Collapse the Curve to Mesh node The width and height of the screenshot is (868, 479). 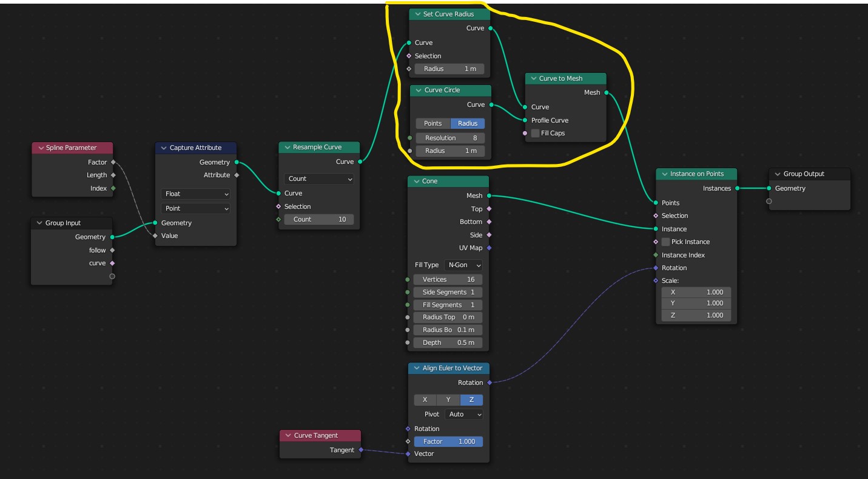[533, 78]
